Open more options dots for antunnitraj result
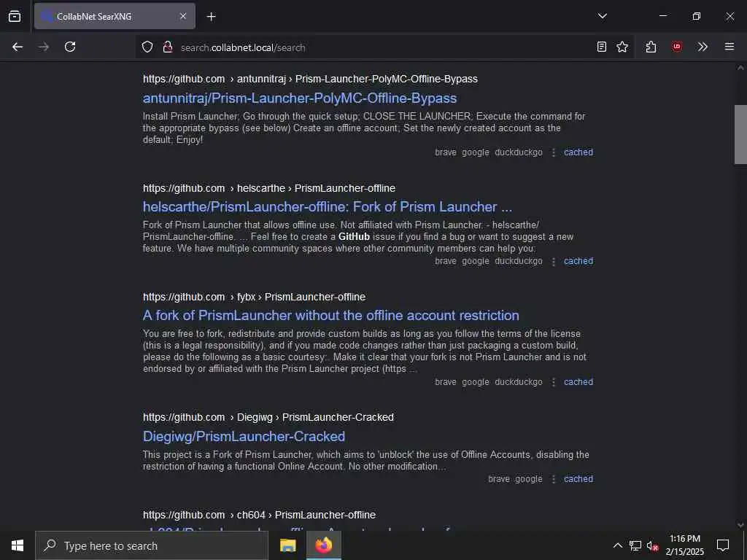The image size is (747, 560). coord(554,152)
